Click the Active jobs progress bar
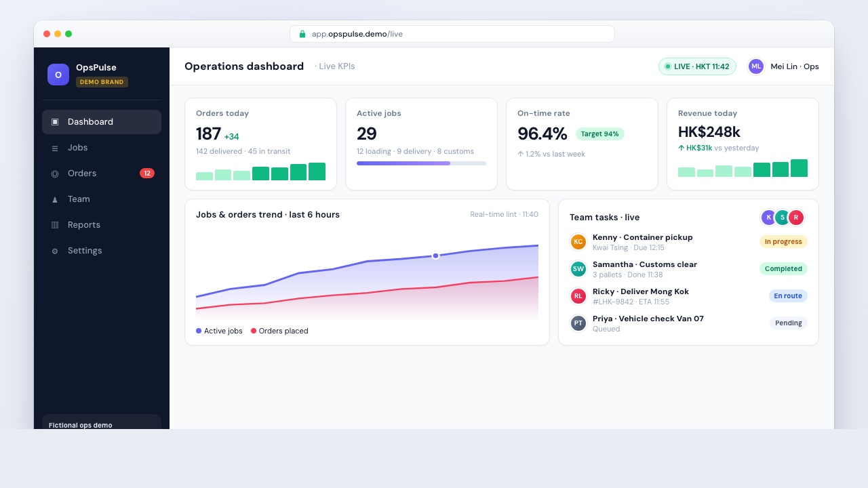 [x=421, y=163]
